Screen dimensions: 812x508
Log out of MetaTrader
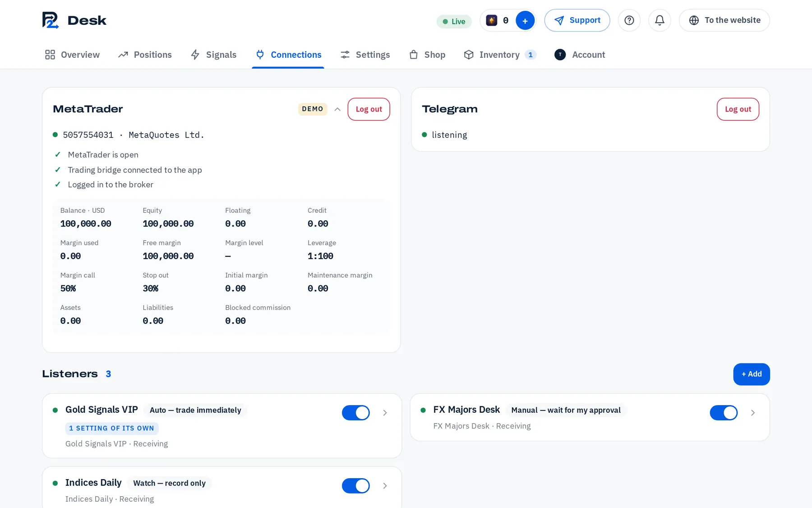tap(369, 109)
